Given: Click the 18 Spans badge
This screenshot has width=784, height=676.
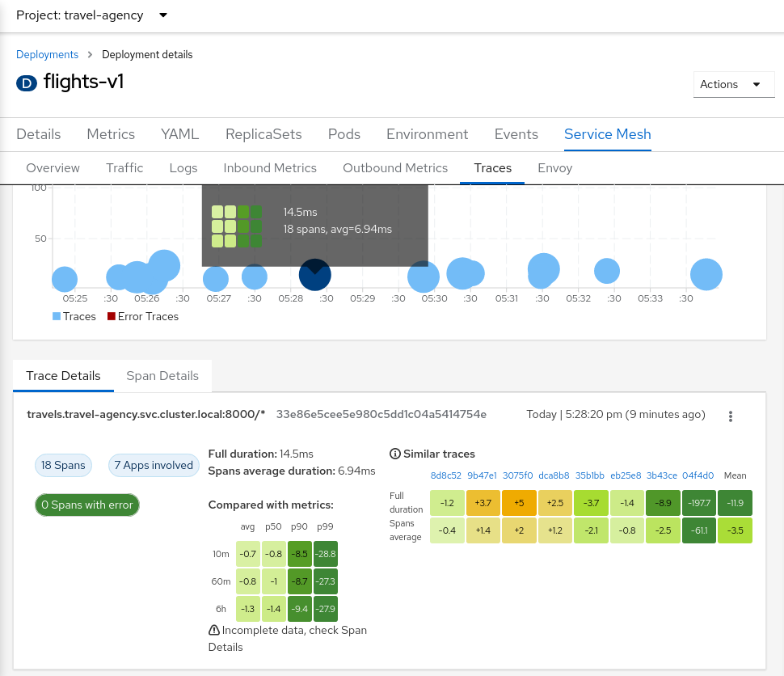Looking at the screenshot, I should click(63, 465).
